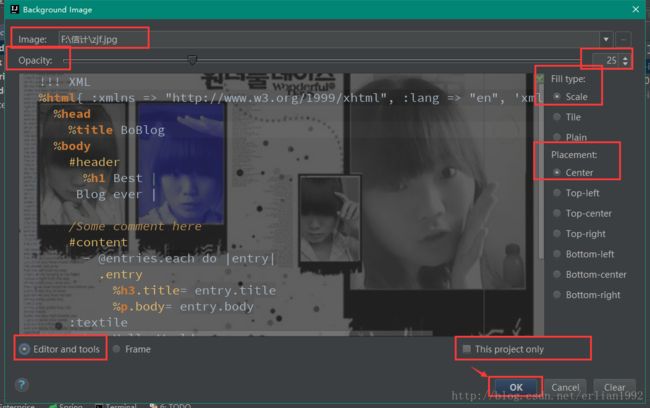Screen dimensions: 650x408
Task: Click the #content line in preview
Action: point(98,242)
